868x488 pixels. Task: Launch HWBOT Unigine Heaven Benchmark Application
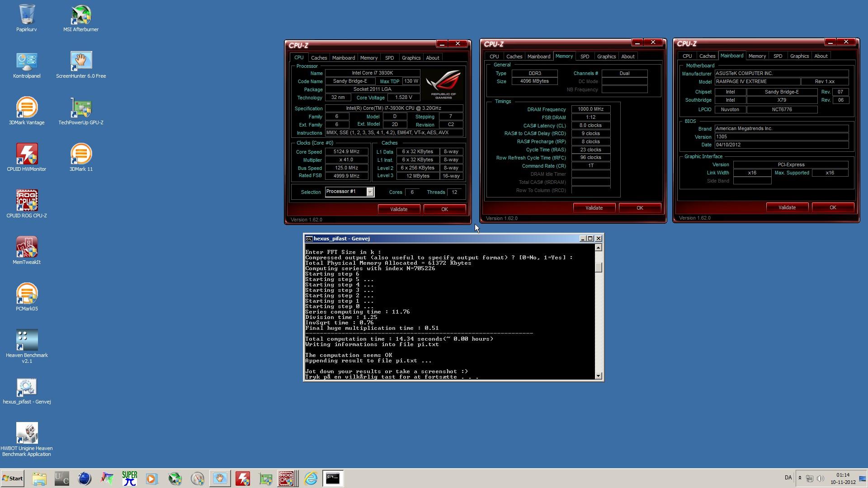click(27, 440)
